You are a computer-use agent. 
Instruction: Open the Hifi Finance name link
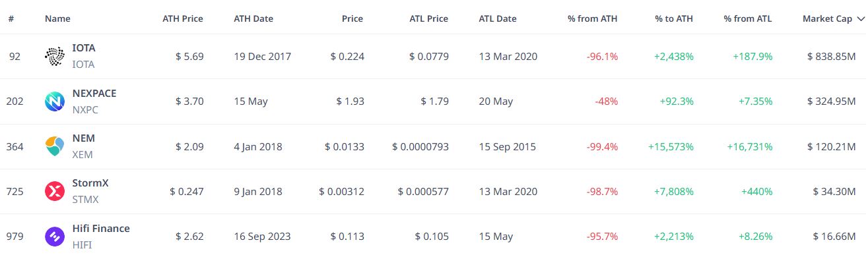click(101, 228)
